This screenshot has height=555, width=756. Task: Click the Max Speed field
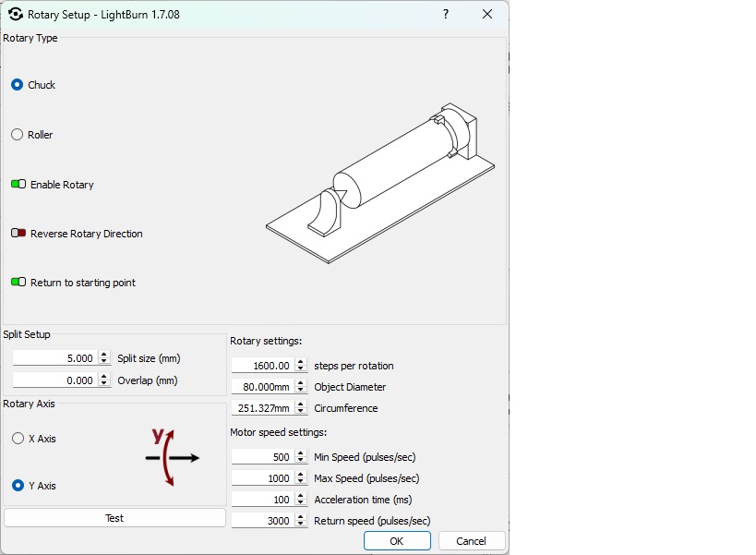(x=263, y=477)
